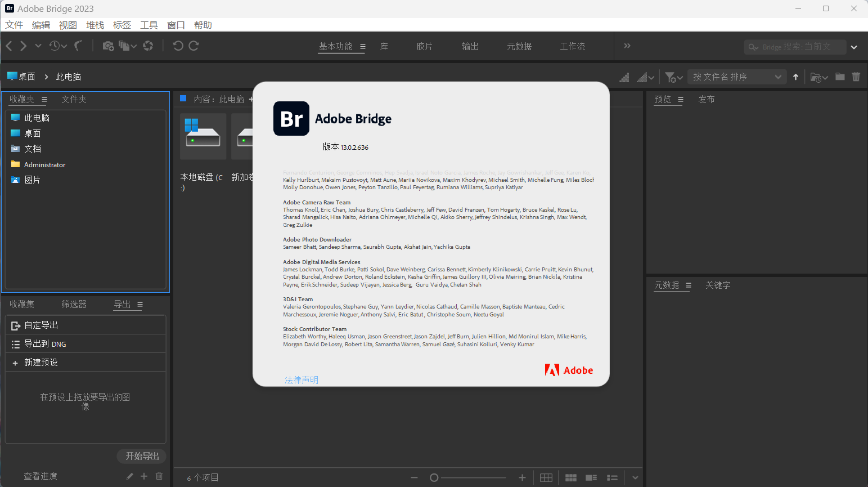The width and height of the screenshot is (868, 487).
Task: Click 桌面 in the path bar
Action: [21, 77]
